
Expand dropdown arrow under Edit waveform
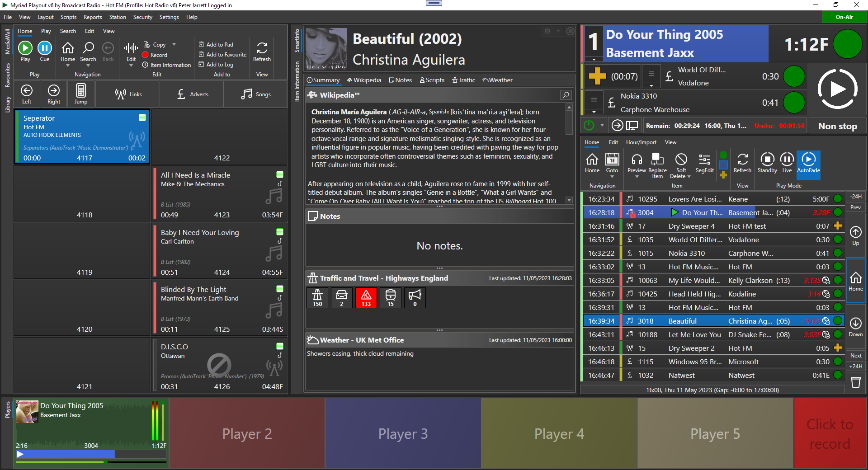click(131, 66)
